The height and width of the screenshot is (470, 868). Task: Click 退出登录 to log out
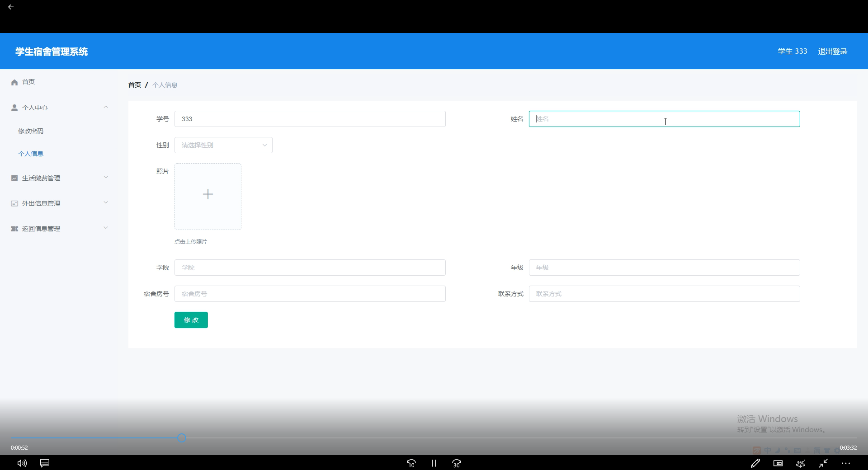click(x=833, y=52)
